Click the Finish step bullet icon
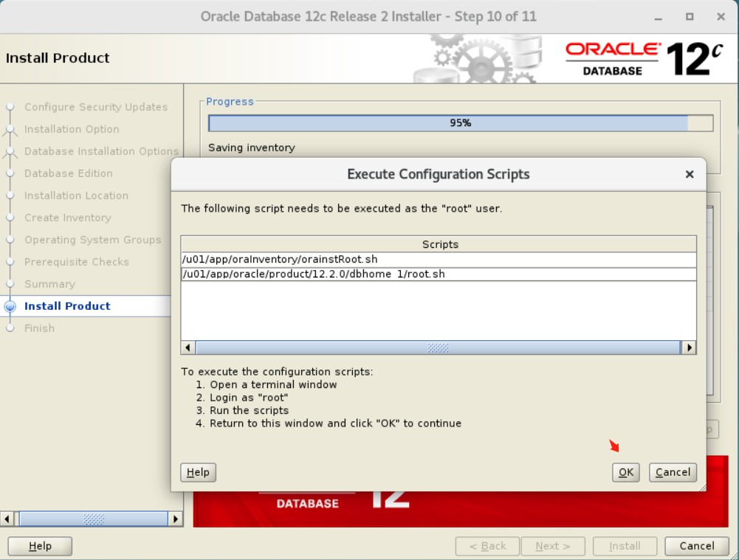The image size is (739, 560). click(x=10, y=328)
